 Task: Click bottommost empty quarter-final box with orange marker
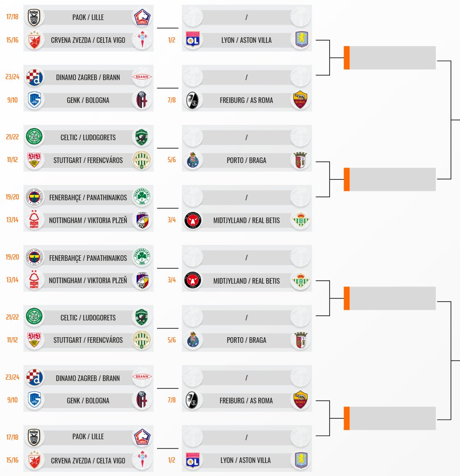pyautogui.click(x=392, y=418)
